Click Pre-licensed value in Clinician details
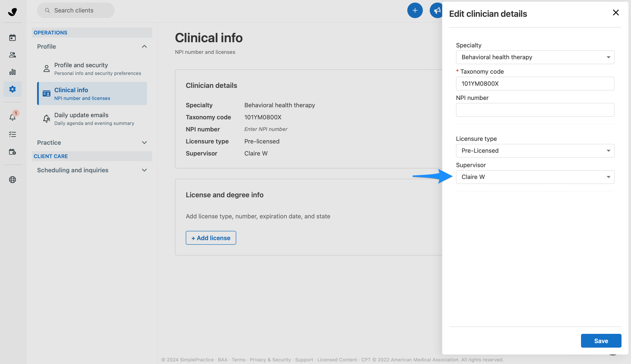This screenshot has width=631, height=364. 262,141
